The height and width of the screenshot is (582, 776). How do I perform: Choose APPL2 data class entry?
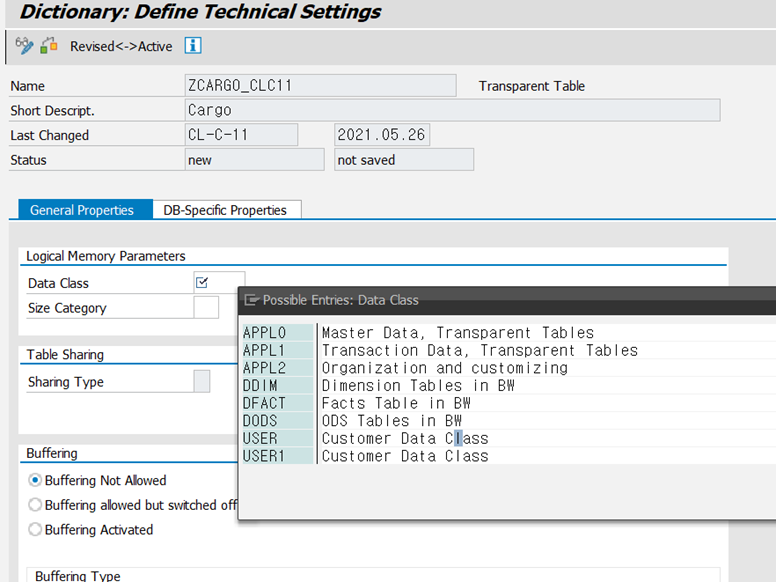(278, 368)
